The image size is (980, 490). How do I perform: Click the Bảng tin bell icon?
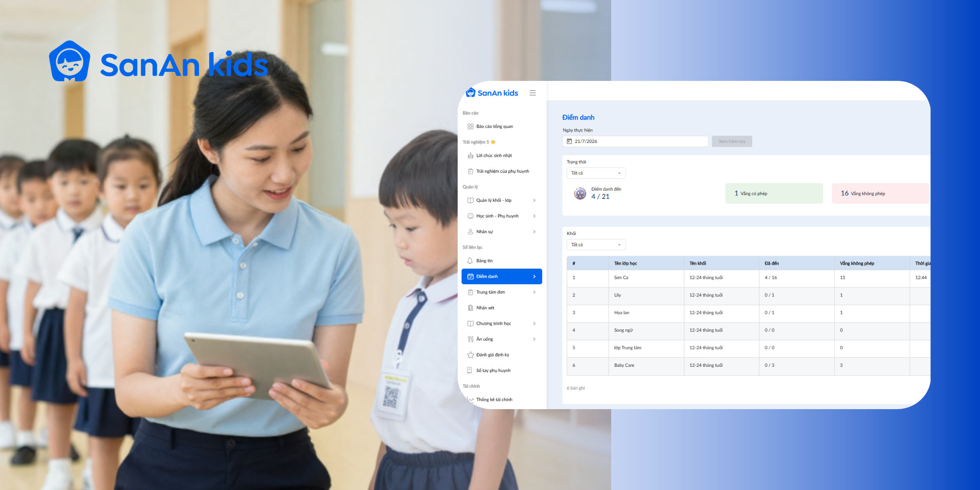[470, 261]
